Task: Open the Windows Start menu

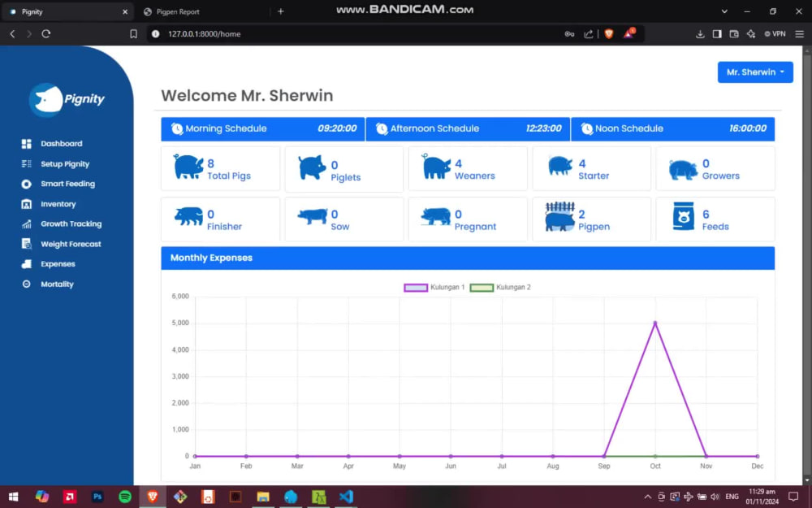Action: [14, 497]
